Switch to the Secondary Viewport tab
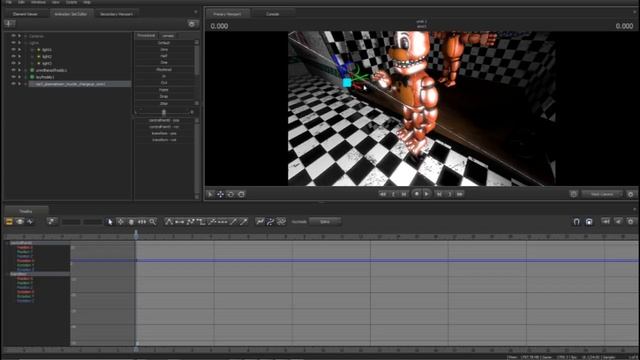Image resolution: width=640 pixels, height=360 pixels. click(116, 14)
